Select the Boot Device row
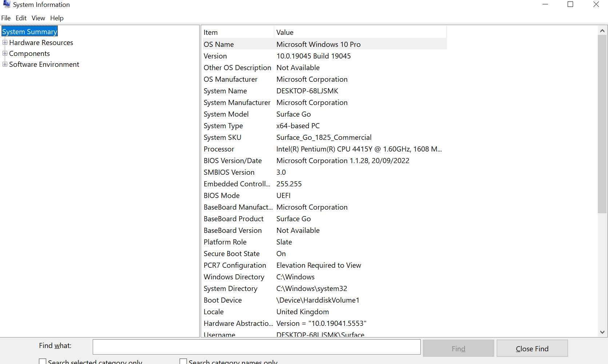The image size is (608, 364). [324, 300]
